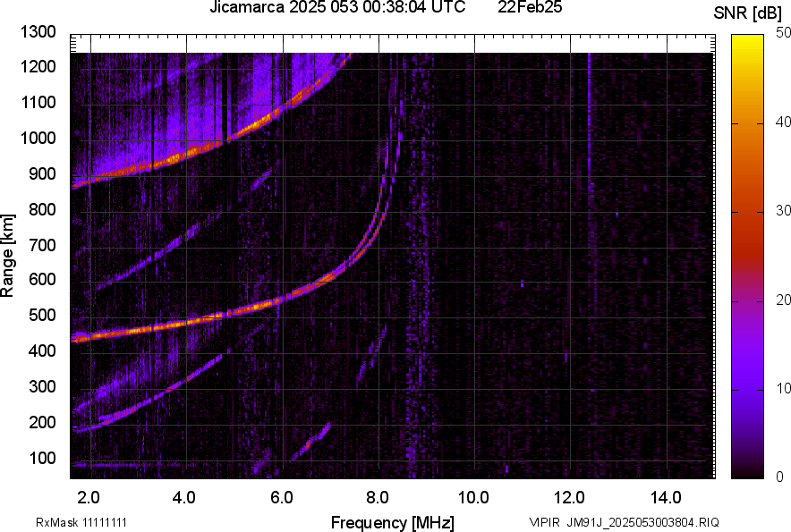Click the 4.0 frequency tick label

(184, 498)
